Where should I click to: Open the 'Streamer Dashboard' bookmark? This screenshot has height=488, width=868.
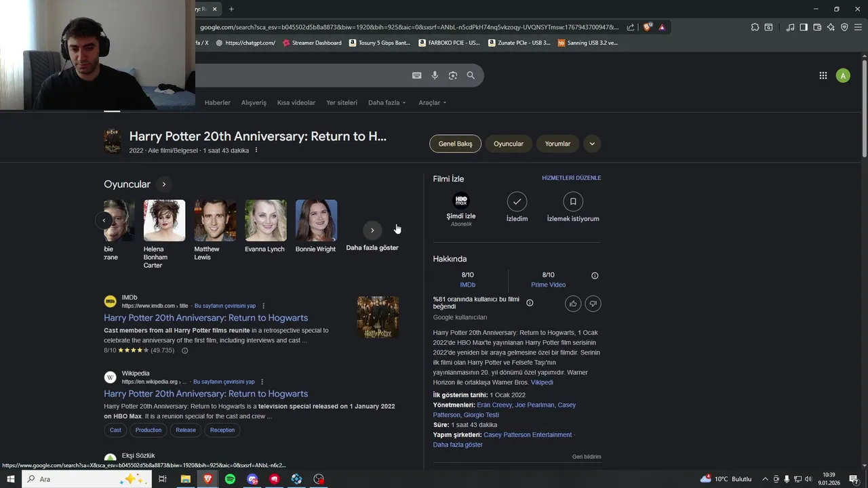pos(312,43)
